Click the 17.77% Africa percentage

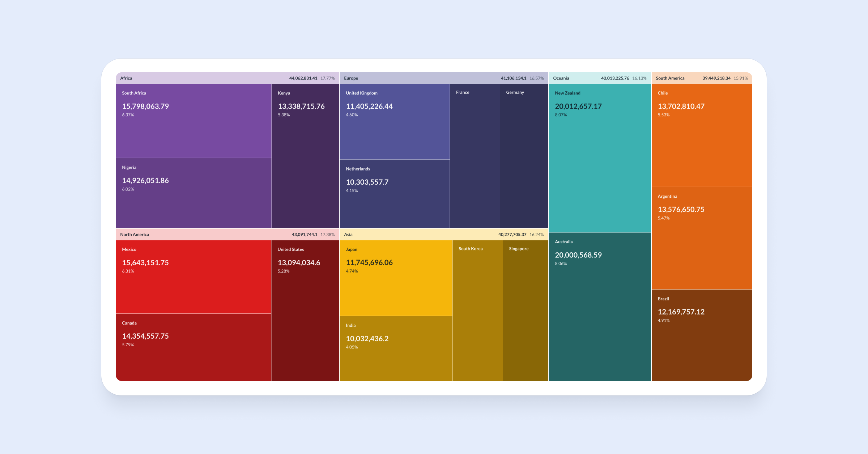click(x=327, y=78)
